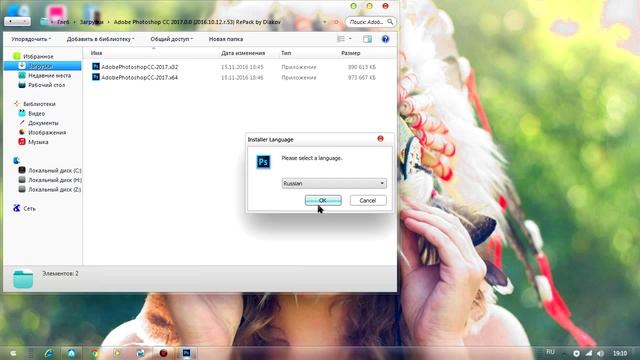Screen dimensions: 640x360
Task: Open the address bar history dropdown
Action: [324, 22]
